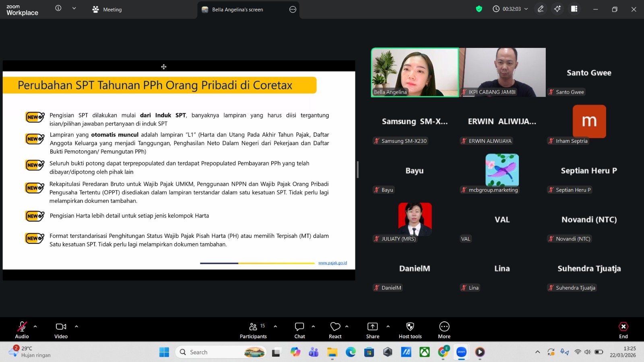
Task: Open the More options menu
Action: (444, 330)
